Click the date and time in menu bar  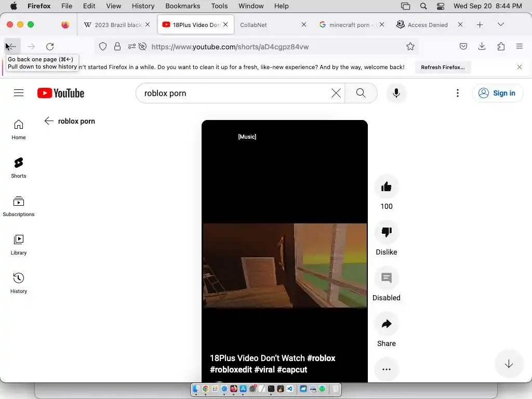(x=487, y=6)
